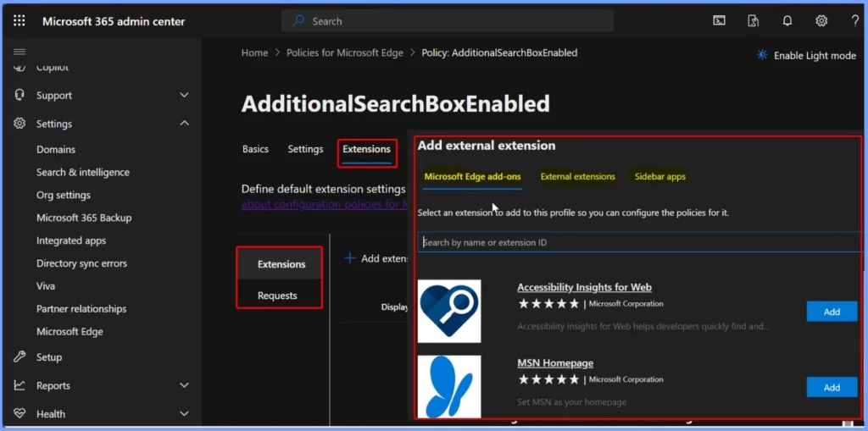The width and height of the screenshot is (868, 431).
Task: Open Org settings
Action: point(63,195)
